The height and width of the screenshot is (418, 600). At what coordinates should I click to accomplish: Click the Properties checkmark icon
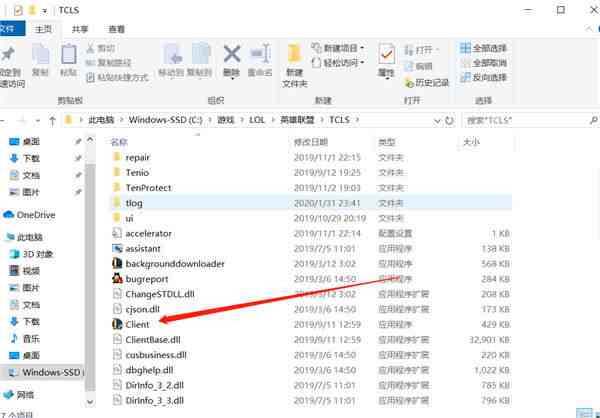pos(386,55)
